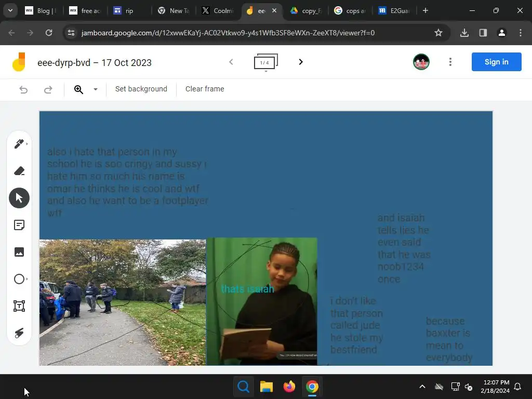The height and width of the screenshot is (399, 532).
Task: Open Chrome downloads
Action: (464, 33)
